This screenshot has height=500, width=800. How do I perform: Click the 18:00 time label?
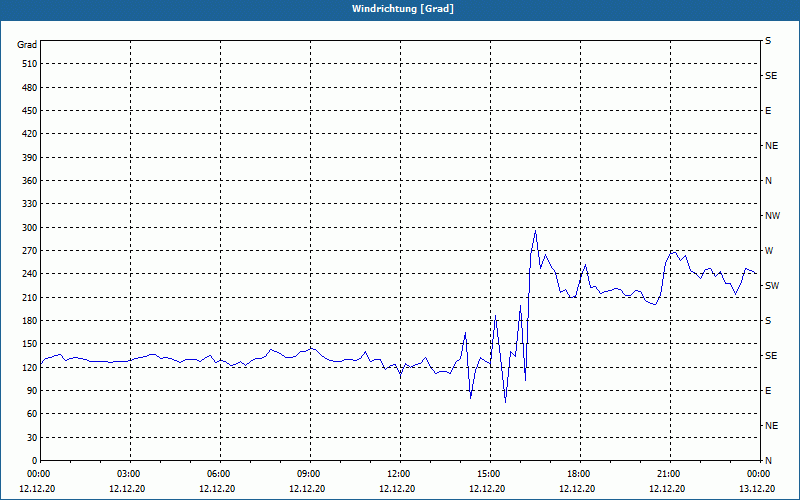tap(581, 474)
